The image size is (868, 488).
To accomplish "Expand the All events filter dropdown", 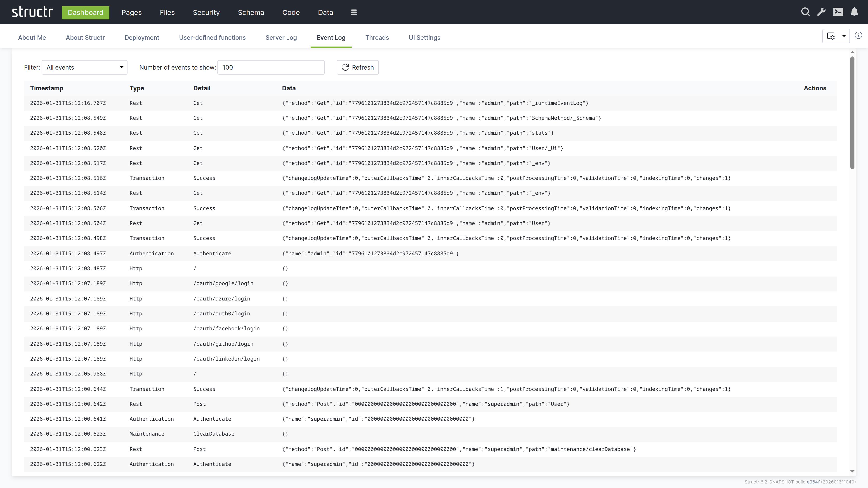I will pos(84,67).
